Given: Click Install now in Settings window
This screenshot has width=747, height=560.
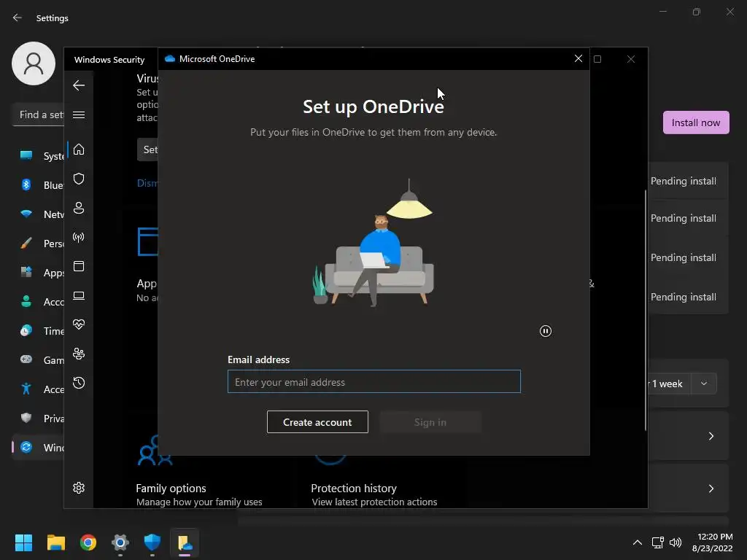Looking at the screenshot, I should point(696,122).
